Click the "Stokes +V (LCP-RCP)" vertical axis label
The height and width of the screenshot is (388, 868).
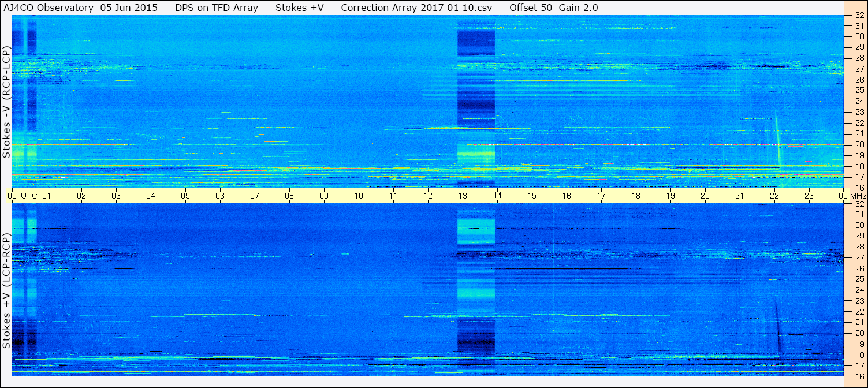[x=7, y=292]
